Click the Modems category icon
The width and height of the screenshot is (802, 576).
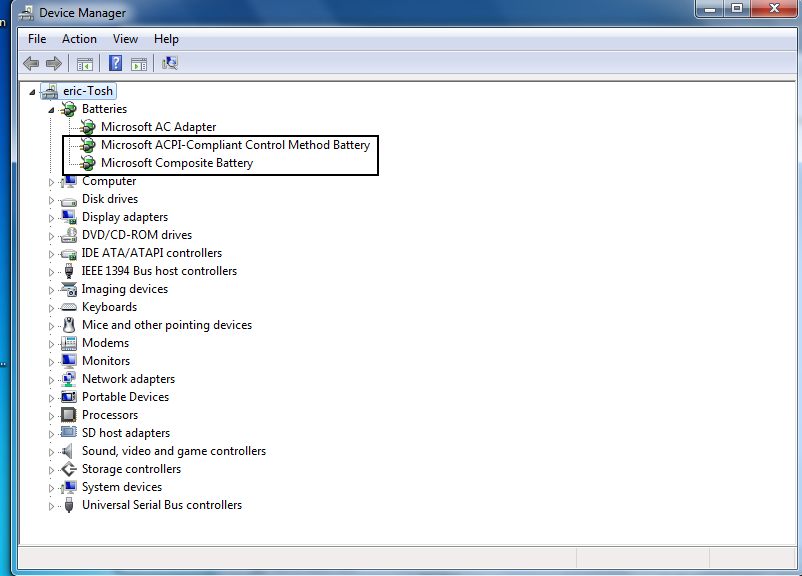point(69,343)
